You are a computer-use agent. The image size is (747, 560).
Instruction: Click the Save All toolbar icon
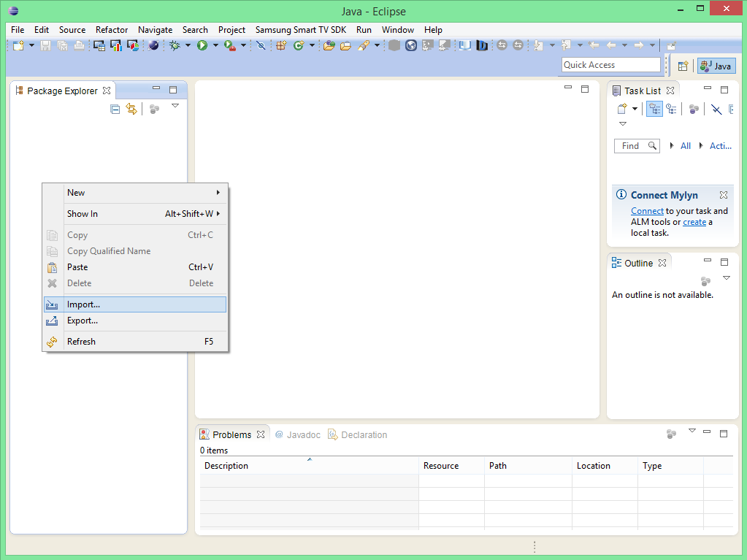coord(62,46)
